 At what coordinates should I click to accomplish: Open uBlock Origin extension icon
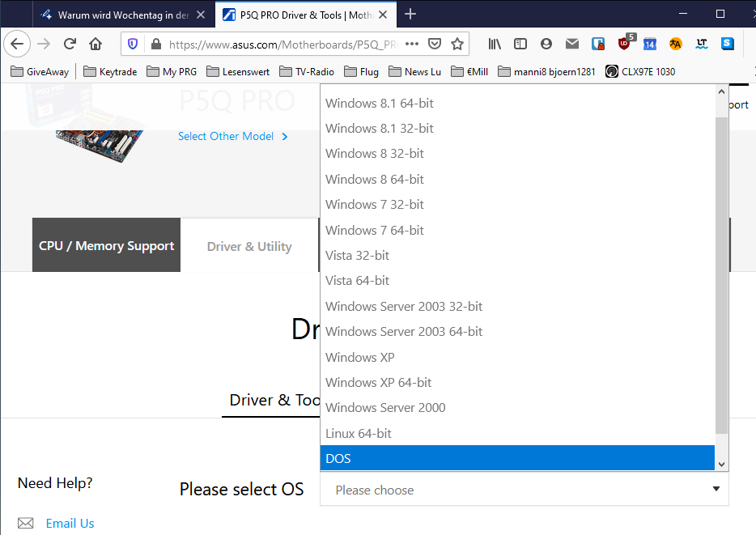(626, 42)
